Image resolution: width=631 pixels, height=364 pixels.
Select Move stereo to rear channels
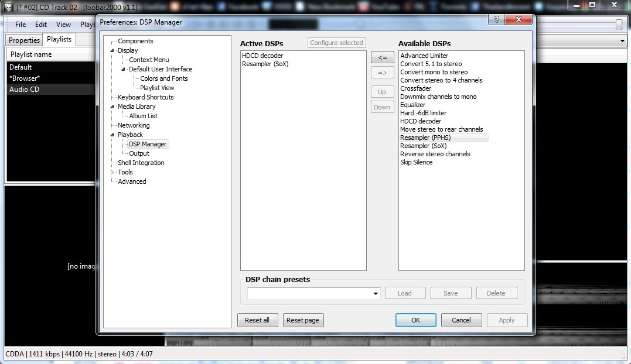click(x=441, y=129)
